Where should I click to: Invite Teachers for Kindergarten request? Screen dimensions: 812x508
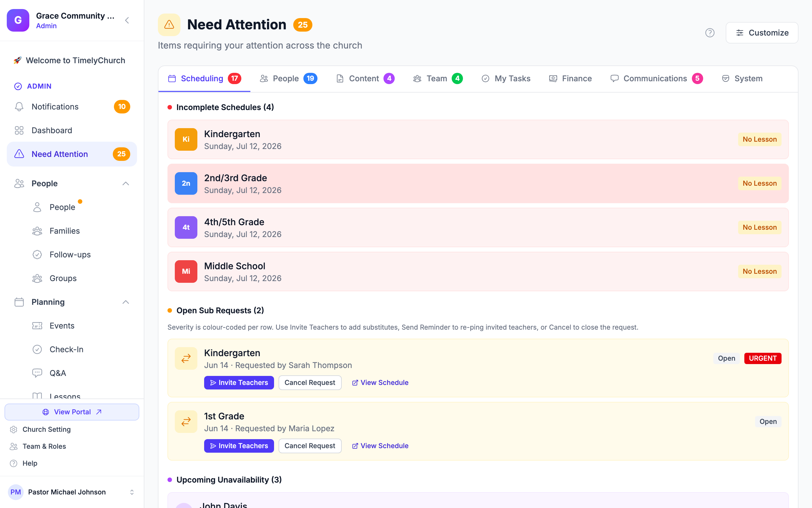[239, 383]
